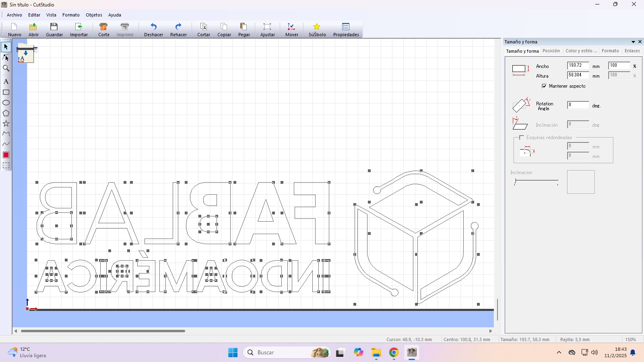The height and width of the screenshot is (362, 644).
Task: Select the Tamaño y forma tab
Action: [x=522, y=51]
